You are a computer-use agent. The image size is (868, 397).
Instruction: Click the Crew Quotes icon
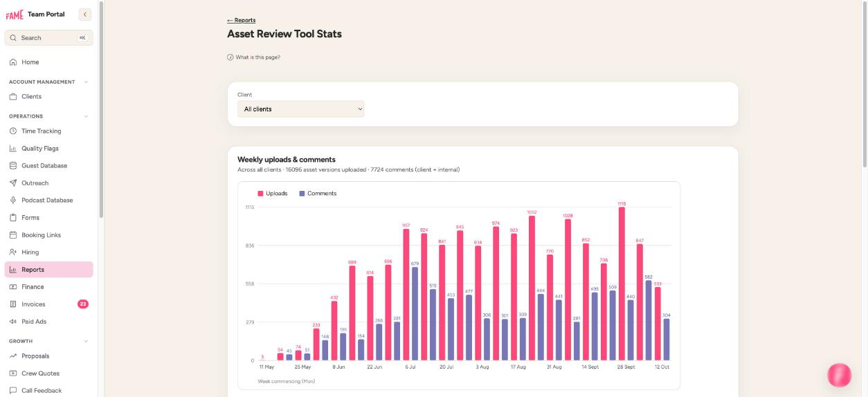coord(13,373)
